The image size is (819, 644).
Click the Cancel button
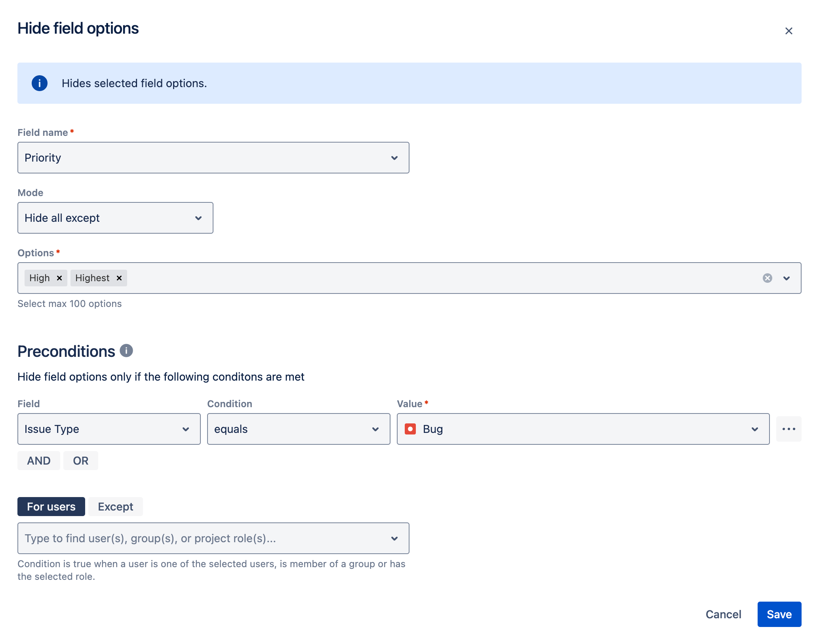tap(723, 614)
